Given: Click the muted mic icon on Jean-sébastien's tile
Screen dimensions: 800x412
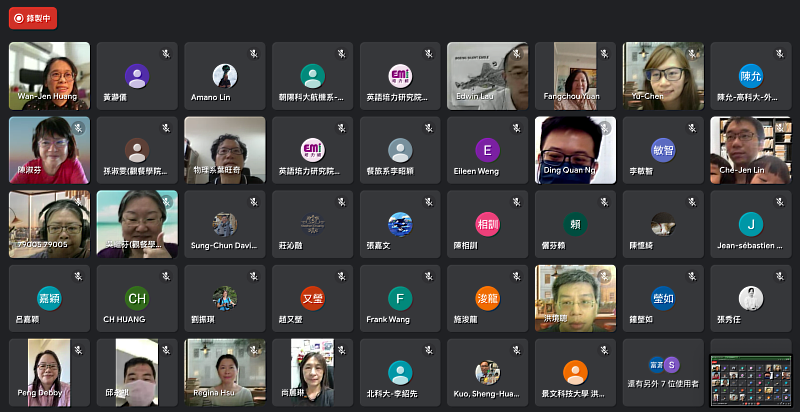Looking at the screenshot, I should point(780,202).
